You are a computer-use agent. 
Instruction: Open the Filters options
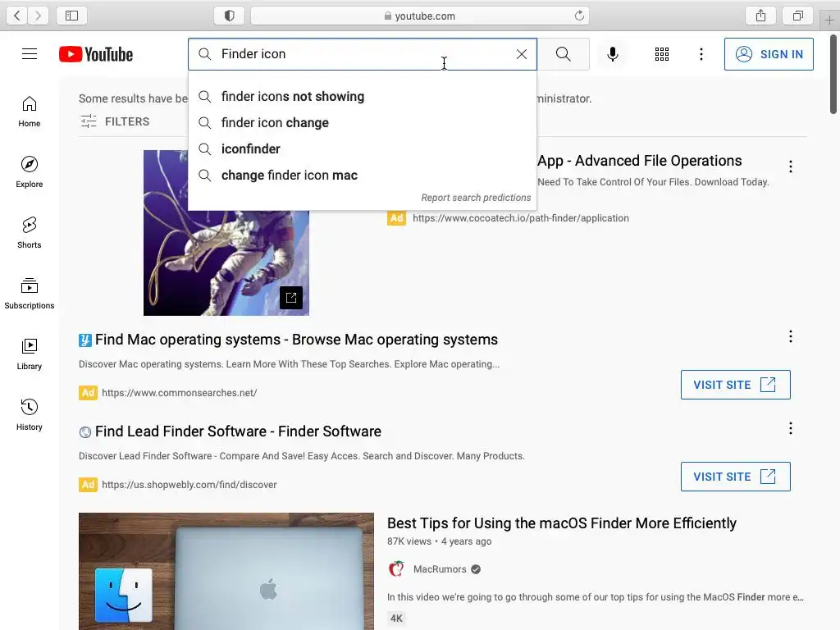[115, 121]
